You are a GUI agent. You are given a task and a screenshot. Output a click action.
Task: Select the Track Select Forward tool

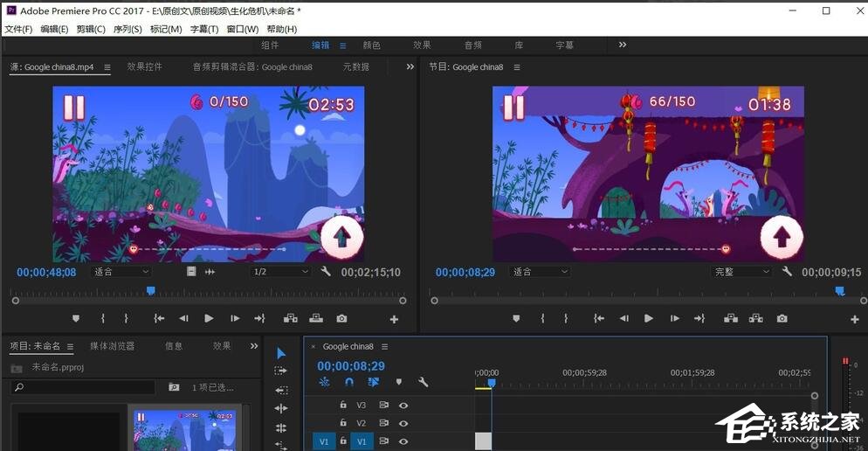click(x=281, y=371)
